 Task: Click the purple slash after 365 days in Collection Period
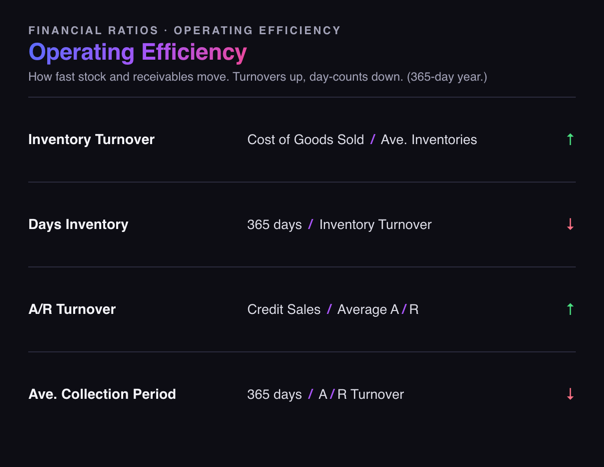pos(310,394)
